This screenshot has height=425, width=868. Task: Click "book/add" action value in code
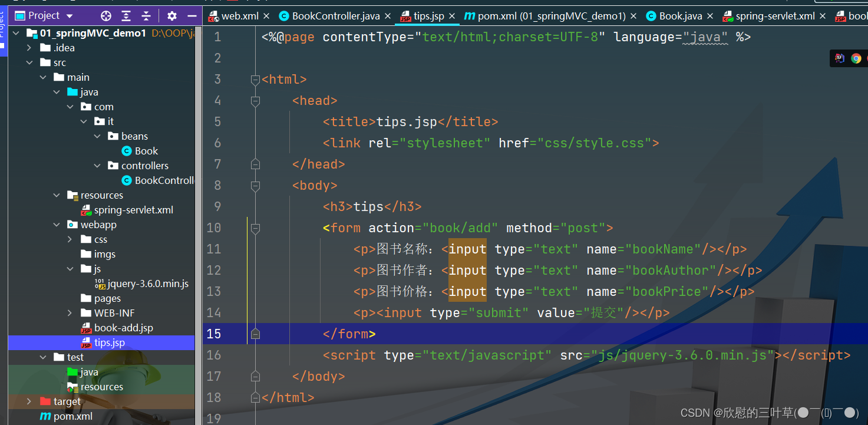click(x=460, y=228)
